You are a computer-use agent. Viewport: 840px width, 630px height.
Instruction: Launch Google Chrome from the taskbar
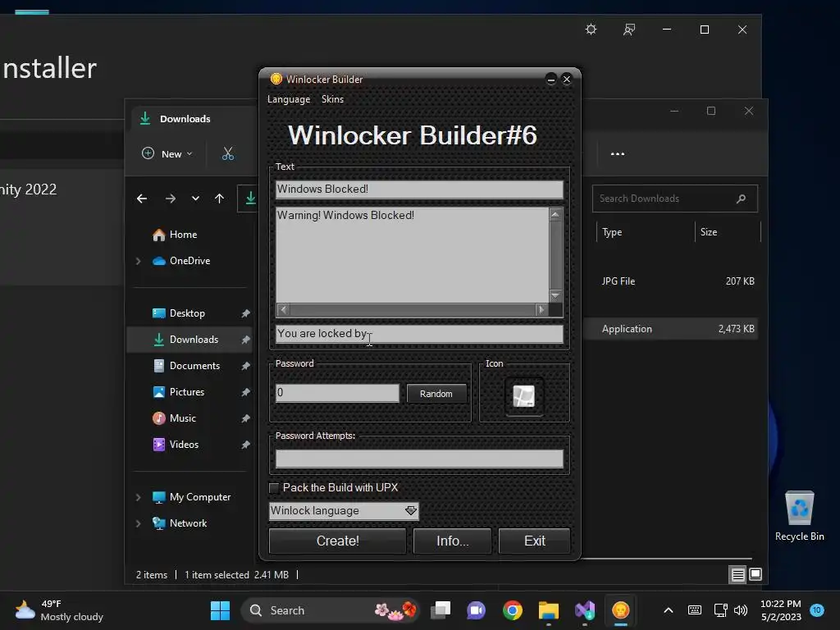(513, 610)
